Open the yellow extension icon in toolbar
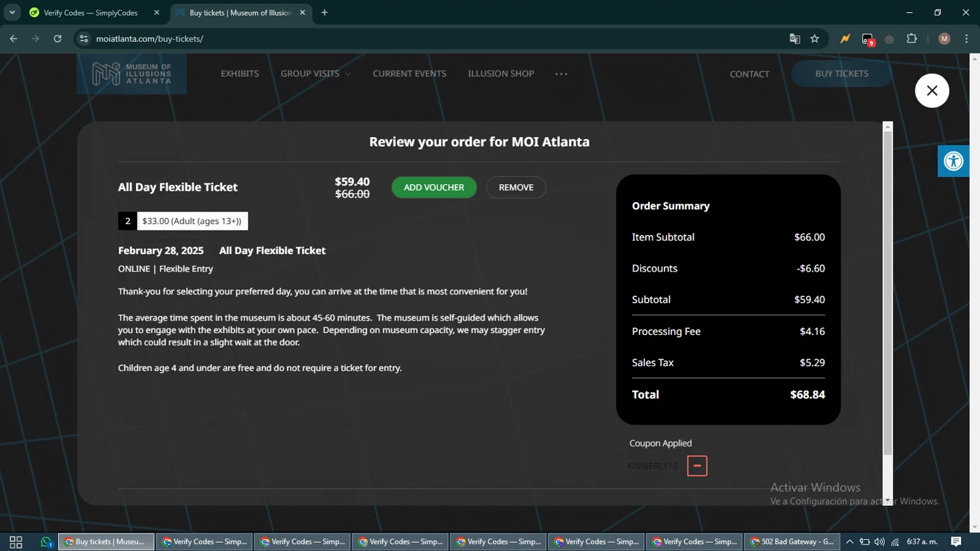 pyautogui.click(x=845, y=39)
